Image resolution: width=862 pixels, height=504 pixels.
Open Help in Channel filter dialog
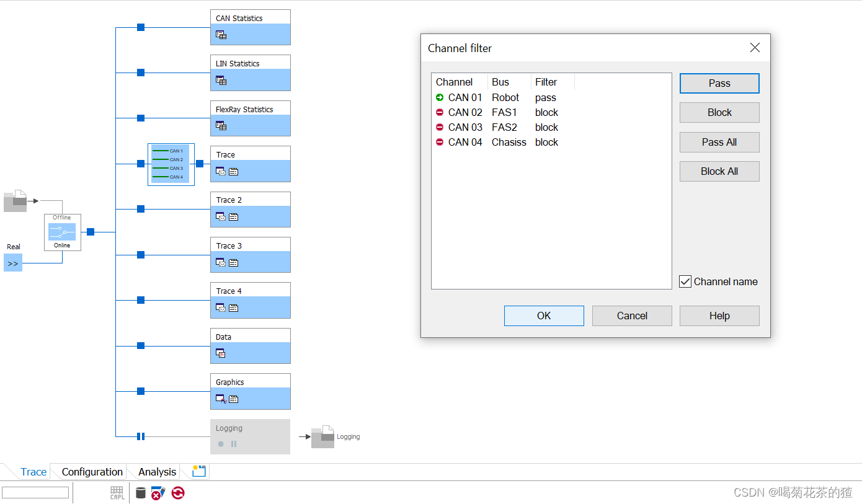tap(719, 316)
